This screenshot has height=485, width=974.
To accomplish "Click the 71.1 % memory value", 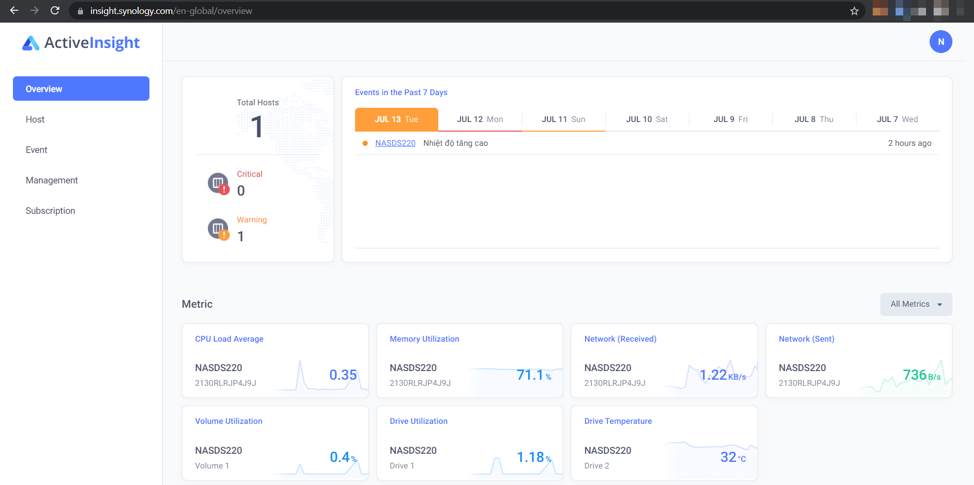I will [534, 375].
